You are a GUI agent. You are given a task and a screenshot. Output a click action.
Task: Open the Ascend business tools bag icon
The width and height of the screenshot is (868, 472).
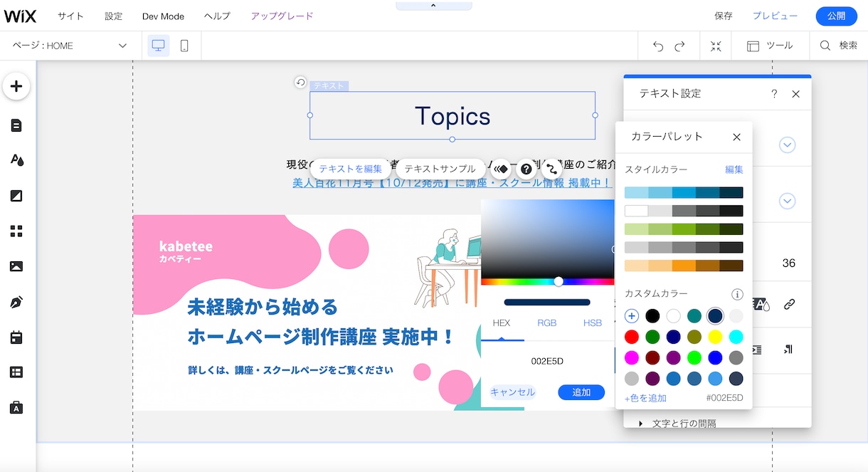click(16, 408)
